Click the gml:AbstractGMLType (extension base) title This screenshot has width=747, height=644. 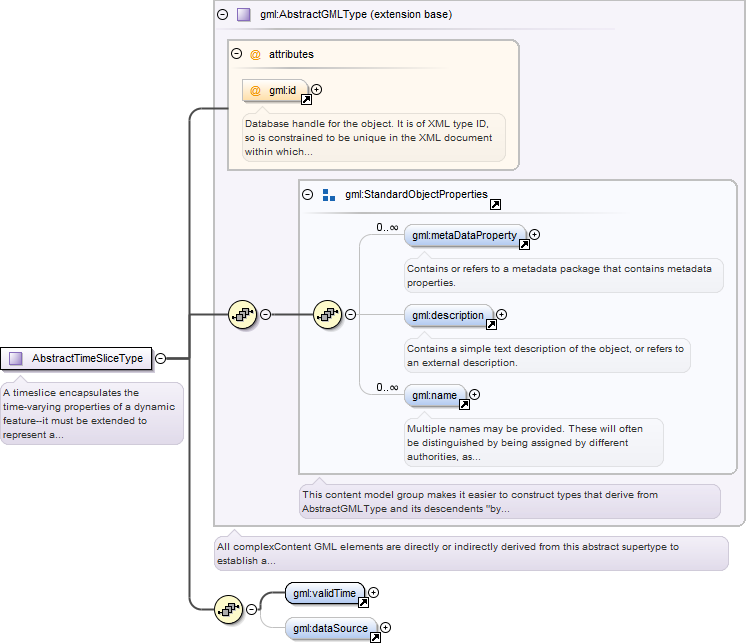[x=356, y=14]
